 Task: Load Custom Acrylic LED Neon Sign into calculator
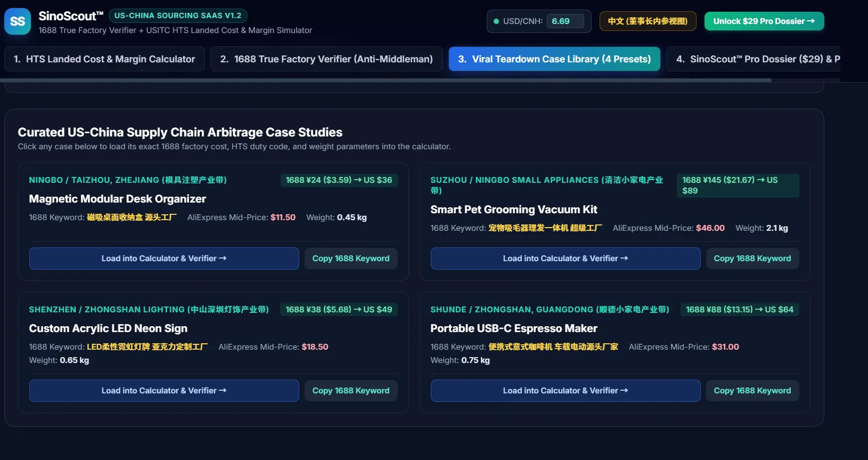164,391
